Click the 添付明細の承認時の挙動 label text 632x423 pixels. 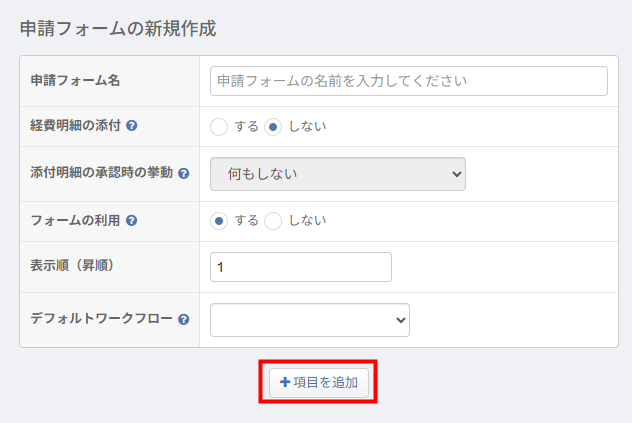(x=101, y=173)
